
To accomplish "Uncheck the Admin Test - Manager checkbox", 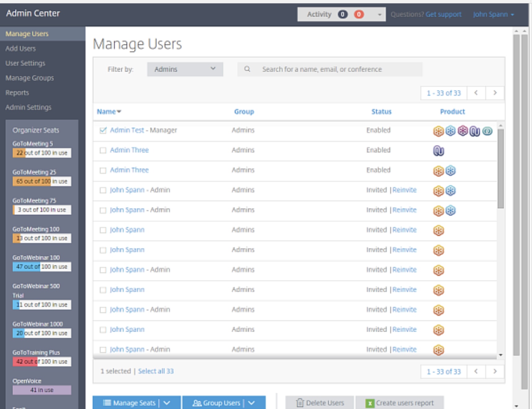I will click(103, 130).
